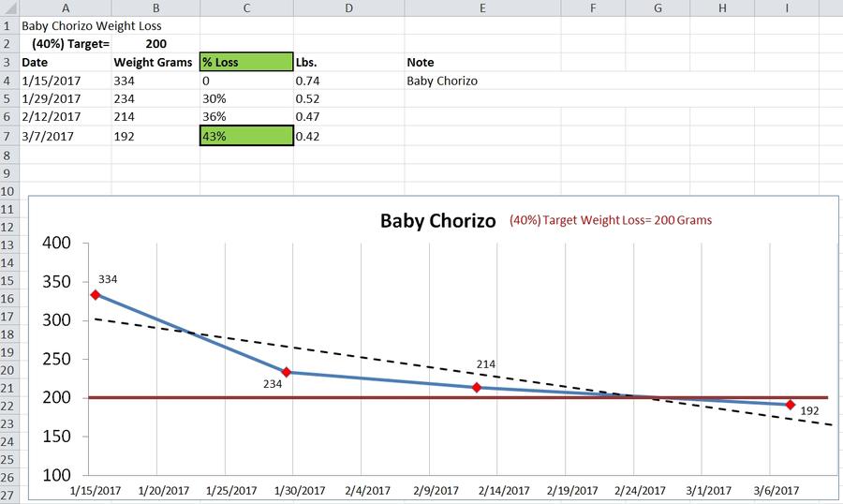Select the red diamond marker labeled 334
843x504 pixels.
click(x=95, y=294)
